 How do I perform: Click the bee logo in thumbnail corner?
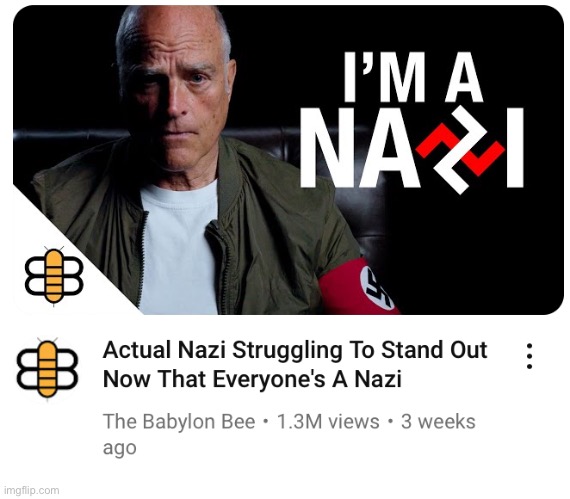[54, 275]
